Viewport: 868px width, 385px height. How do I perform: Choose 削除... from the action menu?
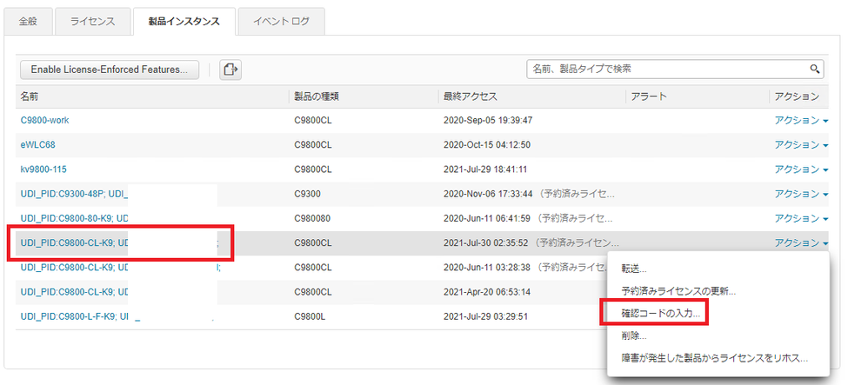(x=634, y=335)
